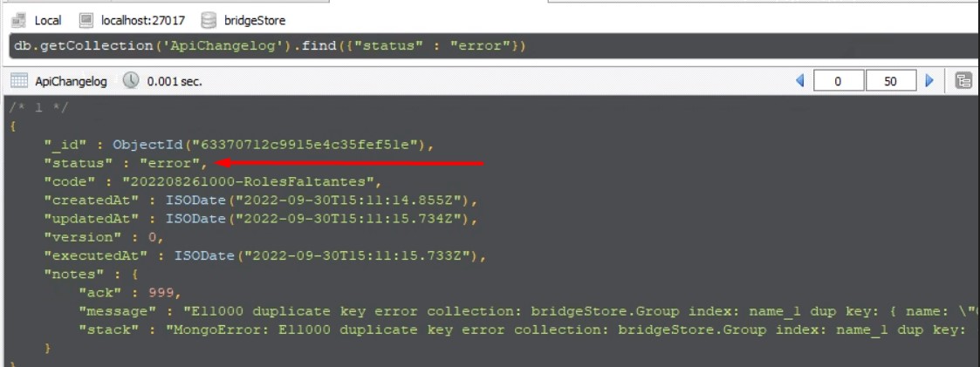Click the "_id" field key
980x367 pixels.
65,145
